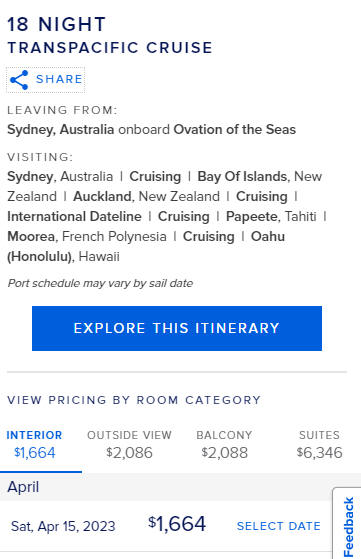
Task: Open the Feedback side tab
Action: point(347,525)
